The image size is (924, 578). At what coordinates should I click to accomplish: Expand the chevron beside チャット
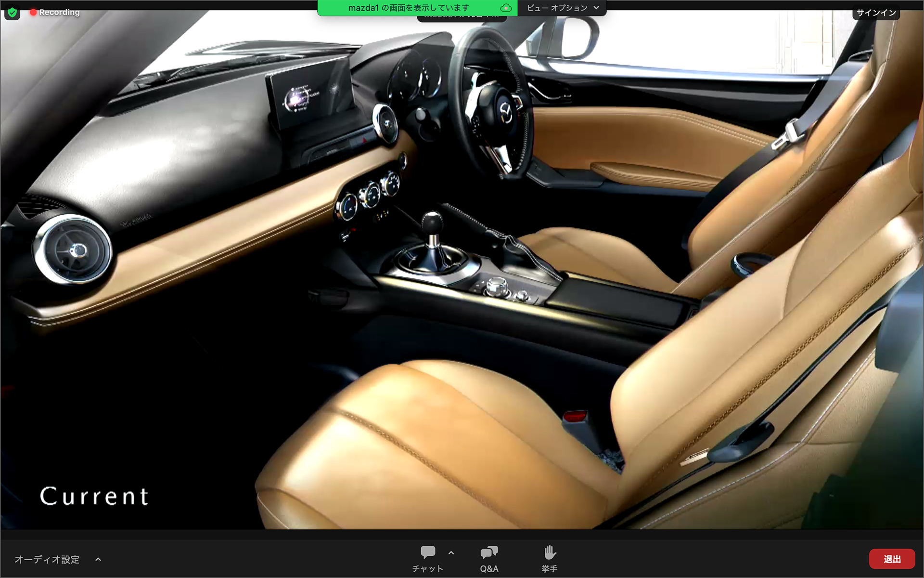point(451,553)
